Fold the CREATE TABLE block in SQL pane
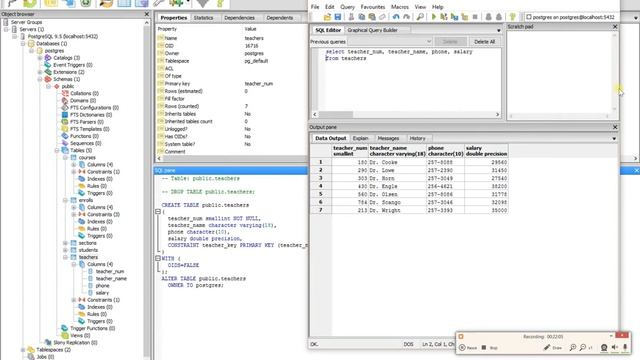The height and width of the screenshot is (360, 640). point(158,211)
